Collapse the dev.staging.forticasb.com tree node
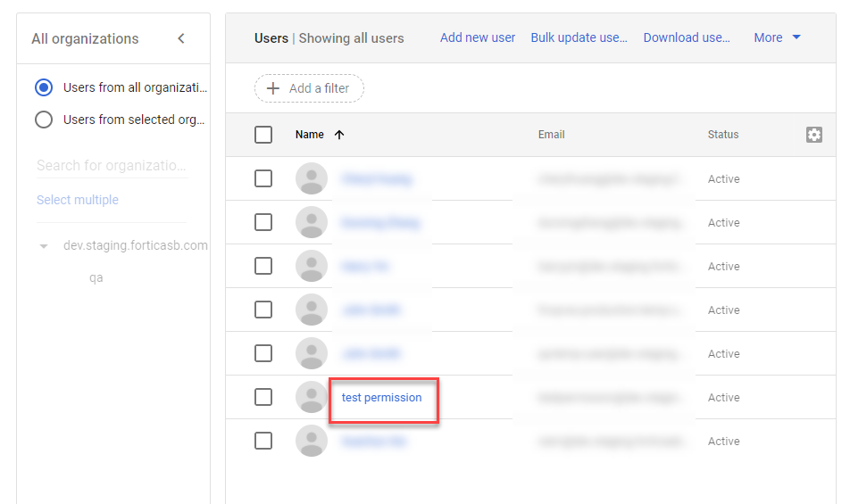The image size is (850, 504). click(44, 246)
